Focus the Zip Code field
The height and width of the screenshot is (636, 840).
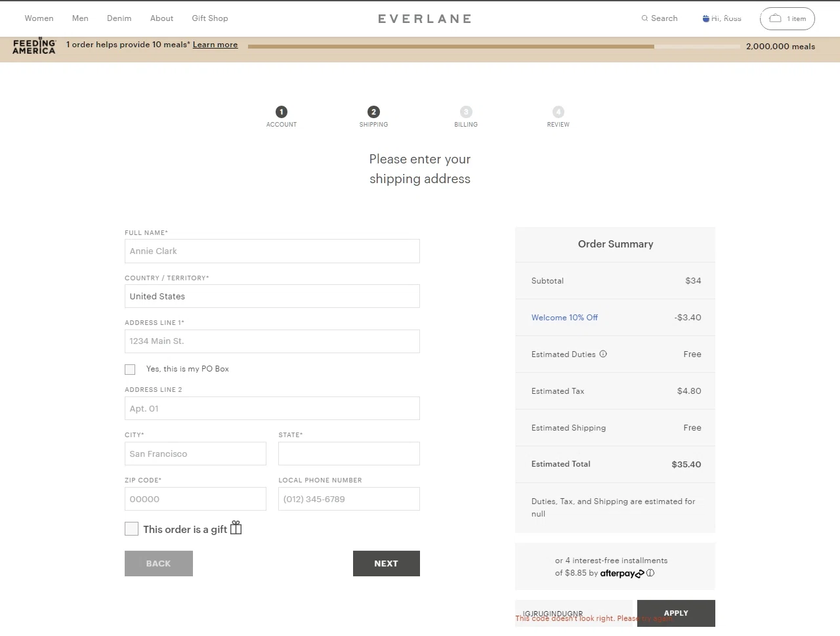[x=196, y=499]
